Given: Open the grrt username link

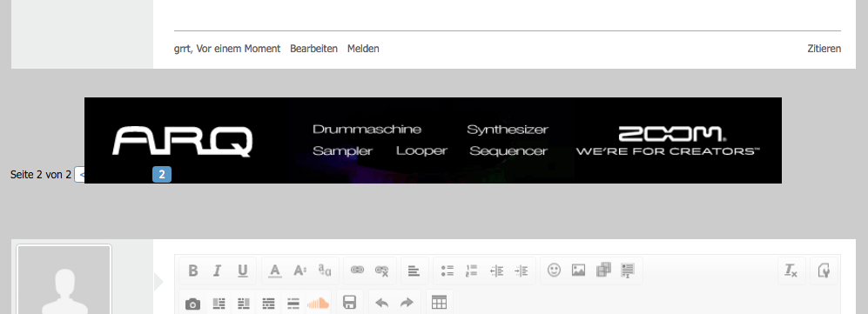Looking at the screenshot, I should (x=183, y=49).
